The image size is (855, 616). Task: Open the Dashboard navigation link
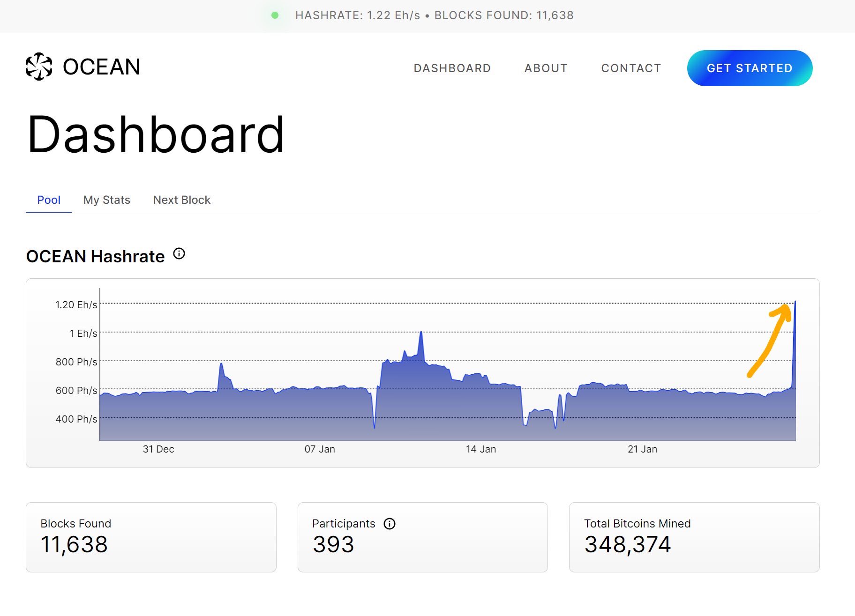452,68
